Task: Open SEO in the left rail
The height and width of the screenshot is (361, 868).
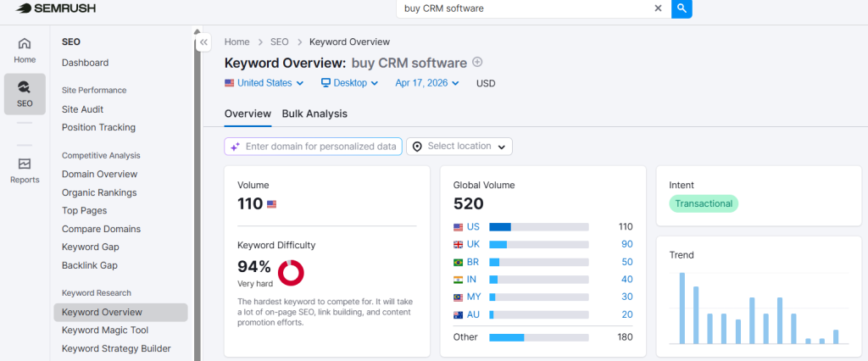Action: (25, 94)
